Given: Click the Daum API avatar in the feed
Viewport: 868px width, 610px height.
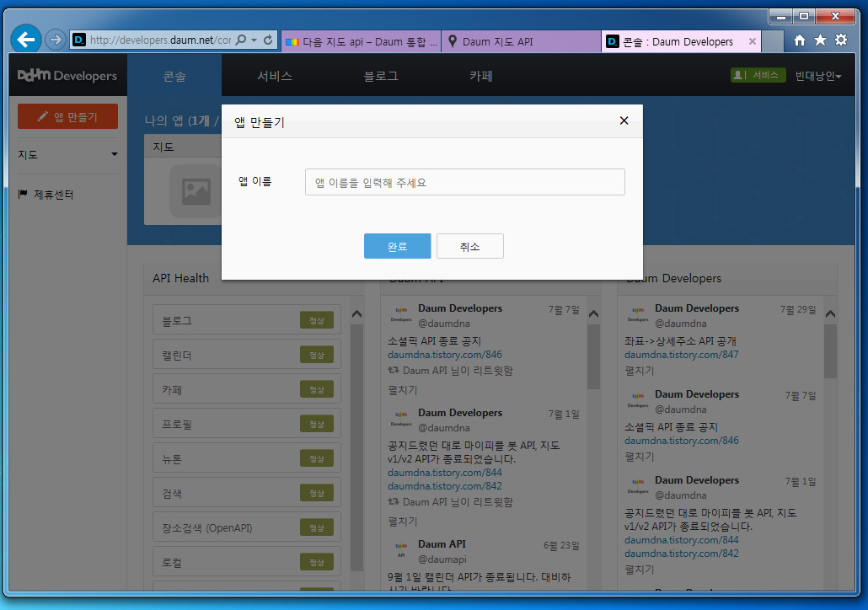Looking at the screenshot, I should click(x=402, y=550).
